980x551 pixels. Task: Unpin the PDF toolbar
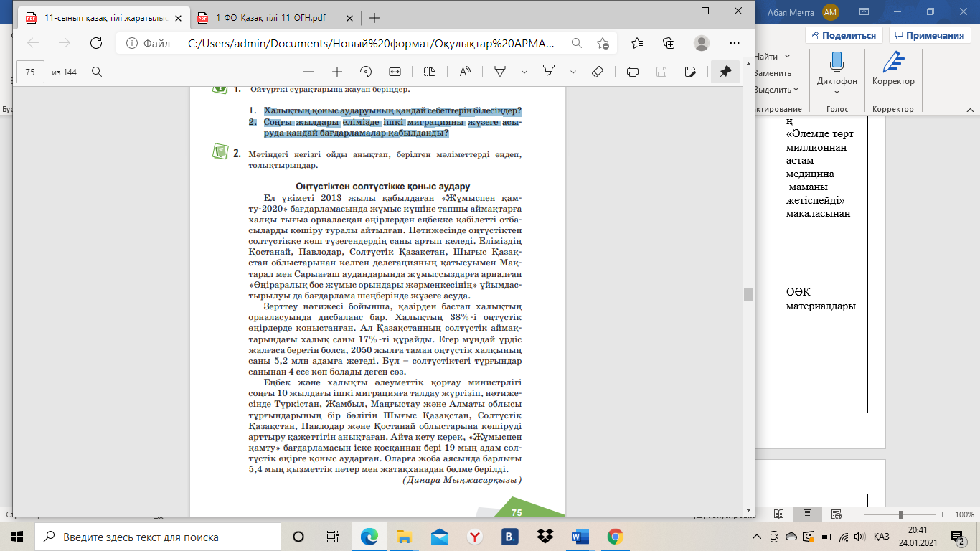coord(725,72)
